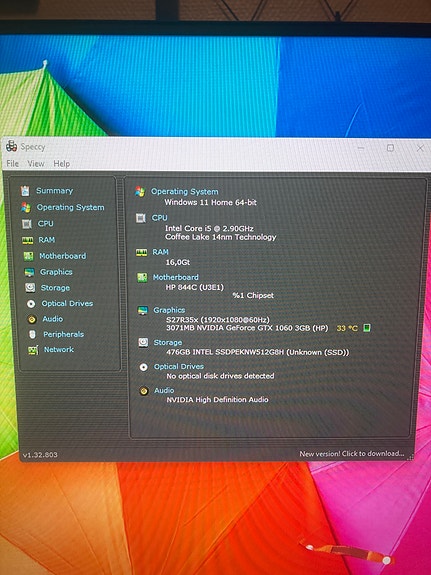Click the Summary icon in the sidebar
Image resolution: width=431 pixels, height=575 pixels.
click(x=25, y=191)
